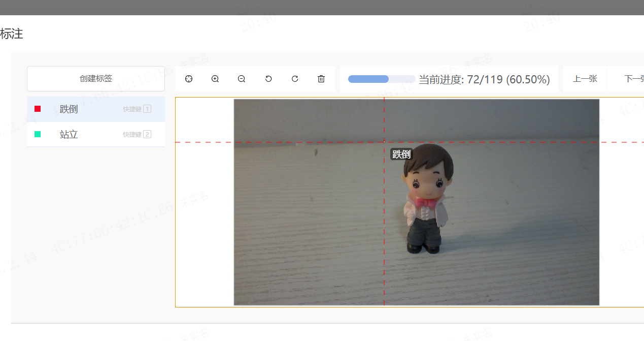Click the shortcut key 2 badge
The height and width of the screenshot is (341, 644).
(147, 134)
